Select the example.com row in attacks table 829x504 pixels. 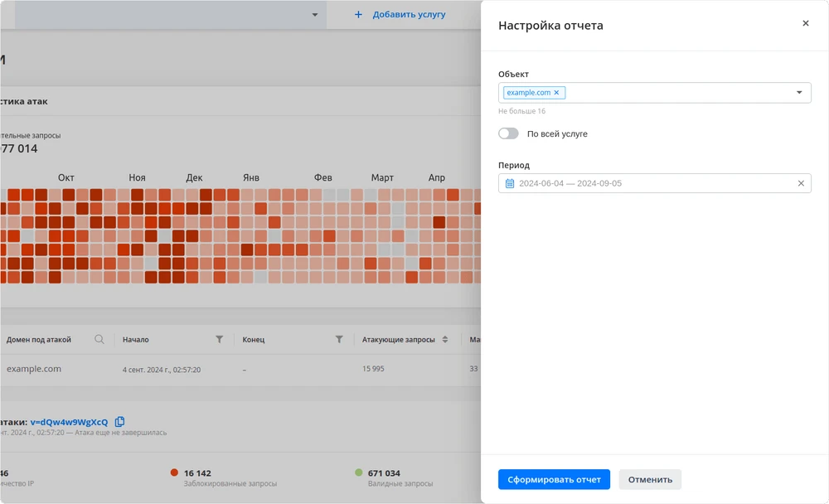pos(34,369)
